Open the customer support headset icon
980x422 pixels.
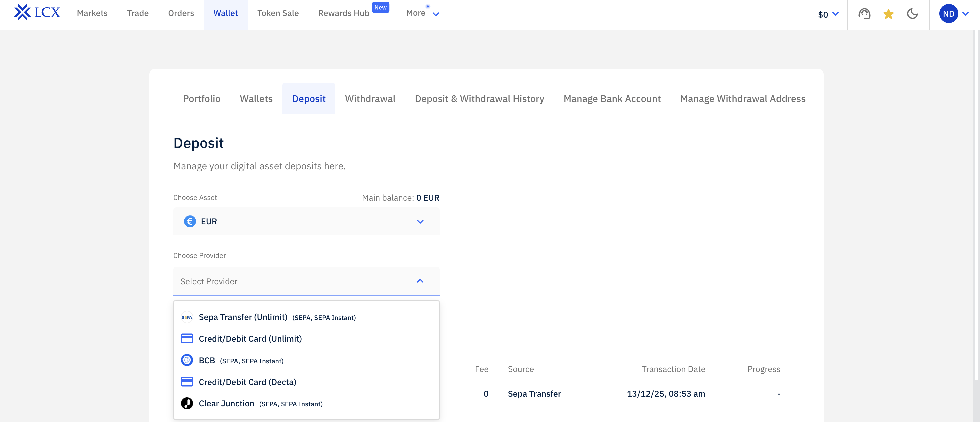[864, 14]
